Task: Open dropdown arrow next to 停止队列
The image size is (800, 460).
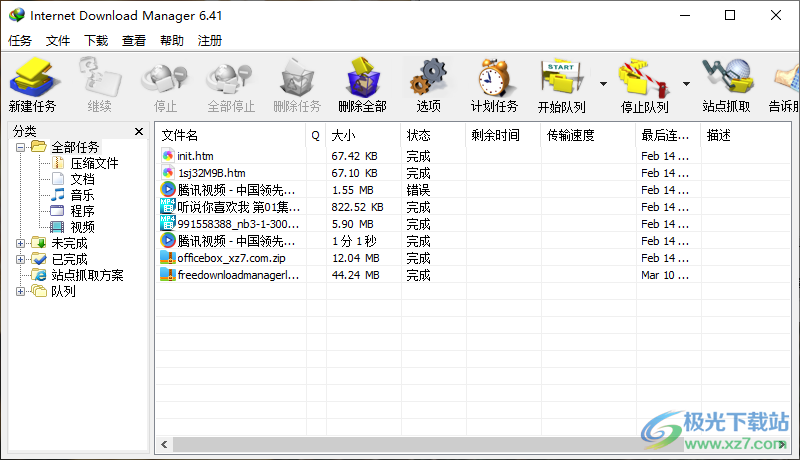Action: point(687,84)
